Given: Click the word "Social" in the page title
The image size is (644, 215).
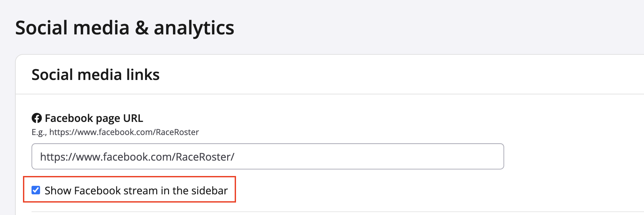Looking at the screenshot, I should point(41,28).
